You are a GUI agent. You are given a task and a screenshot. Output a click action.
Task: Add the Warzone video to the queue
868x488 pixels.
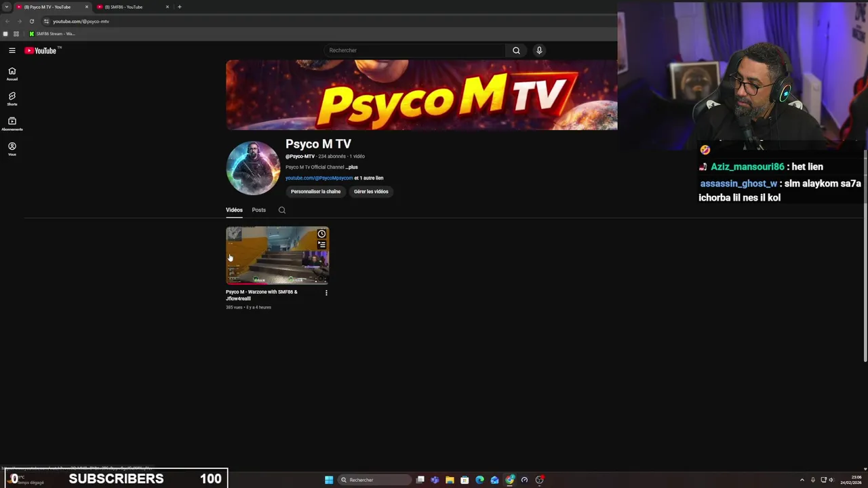[321, 245]
